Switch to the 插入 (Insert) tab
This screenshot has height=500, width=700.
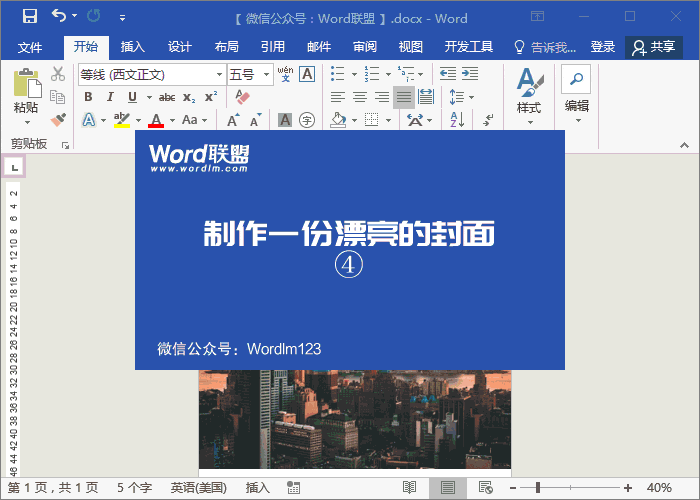point(133,47)
